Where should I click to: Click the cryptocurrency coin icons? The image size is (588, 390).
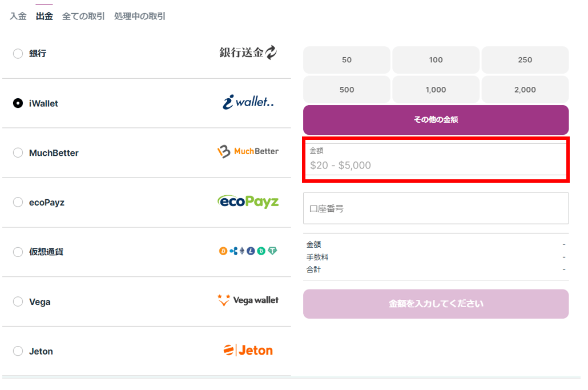[248, 251]
